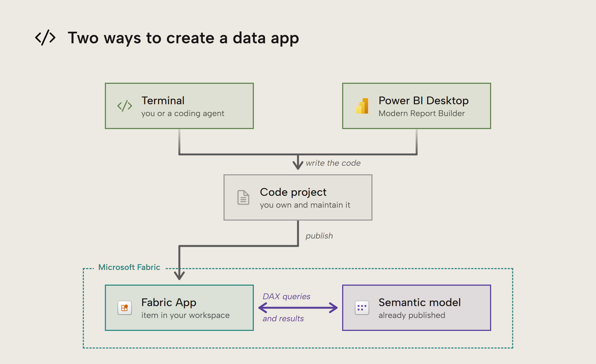Click the code brackets icon beside the title

click(x=45, y=38)
